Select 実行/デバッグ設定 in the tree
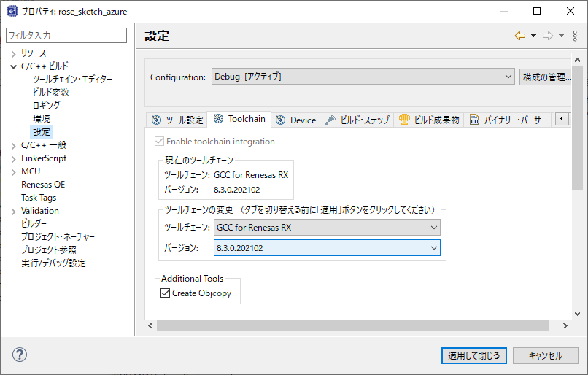The image size is (588, 375). (53, 263)
